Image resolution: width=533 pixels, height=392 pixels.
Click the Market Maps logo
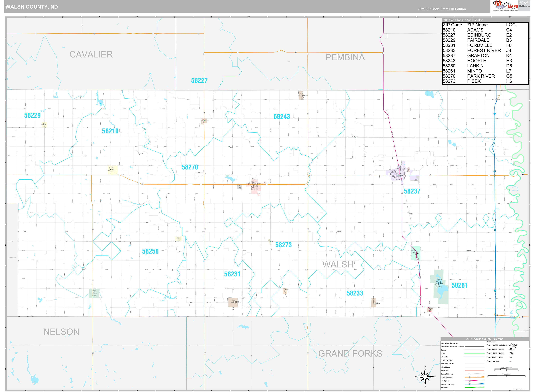pyautogui.click(x=505, y=6)
